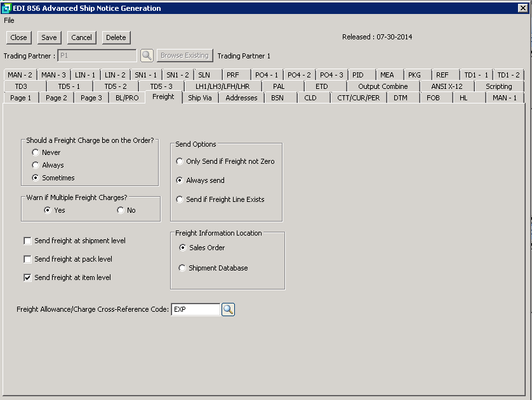Close the window using X button
This screenshot has width=532, height=400.
pos(523,8)
